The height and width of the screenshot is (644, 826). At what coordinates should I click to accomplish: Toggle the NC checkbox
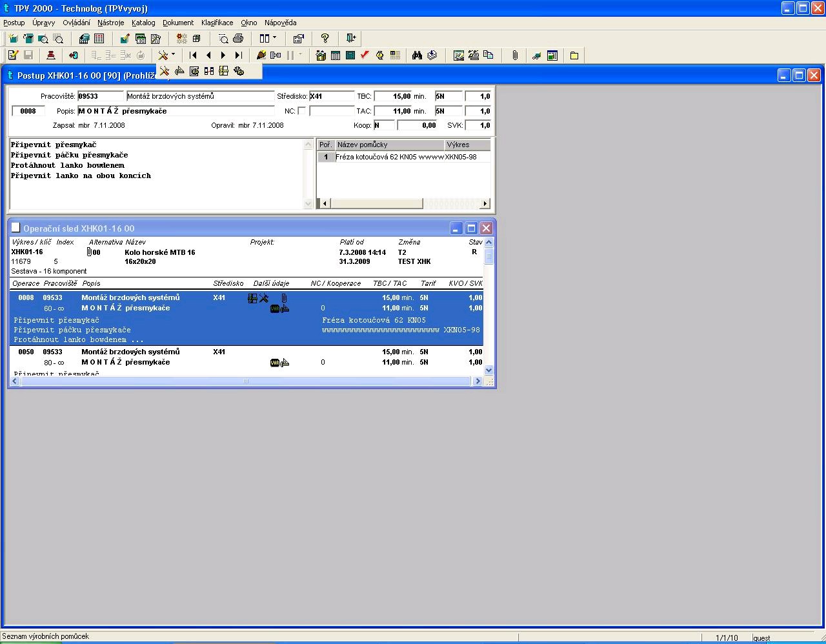point(301,111)
